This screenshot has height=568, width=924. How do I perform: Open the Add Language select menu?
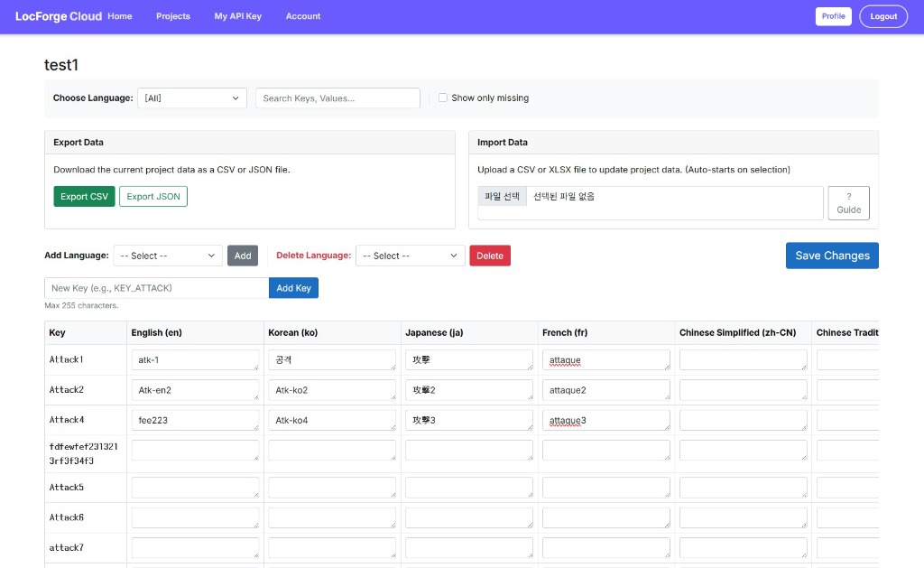(168, 256)
